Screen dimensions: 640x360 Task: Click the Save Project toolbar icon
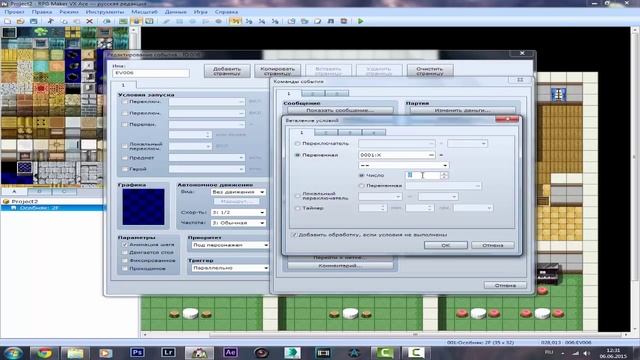(33, 21)
